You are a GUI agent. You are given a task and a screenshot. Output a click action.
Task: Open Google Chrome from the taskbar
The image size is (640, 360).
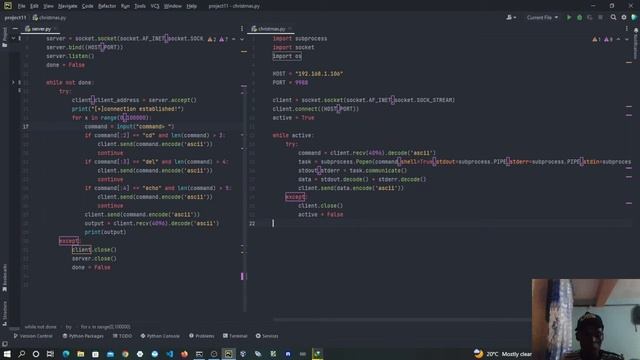[125, 354]
